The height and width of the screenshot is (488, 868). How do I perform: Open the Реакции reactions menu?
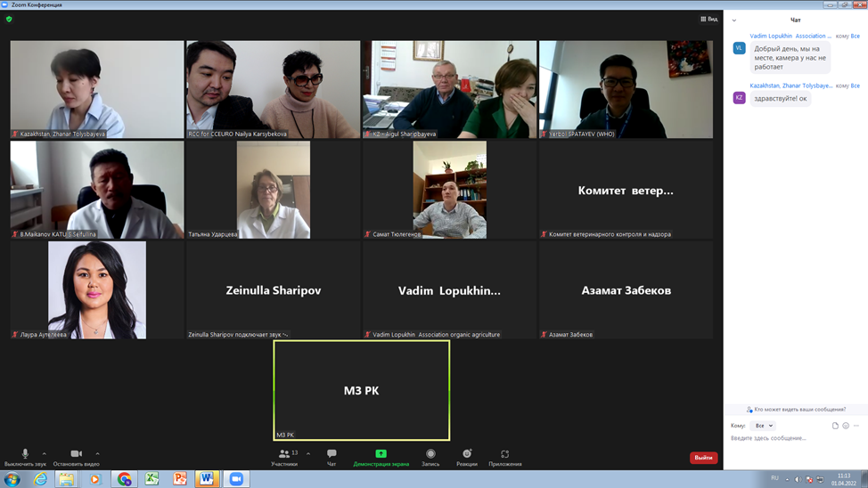467,458
